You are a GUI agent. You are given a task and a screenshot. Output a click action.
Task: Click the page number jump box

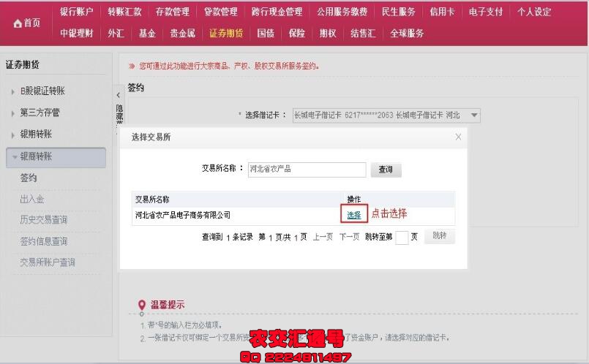click(402, 237)
